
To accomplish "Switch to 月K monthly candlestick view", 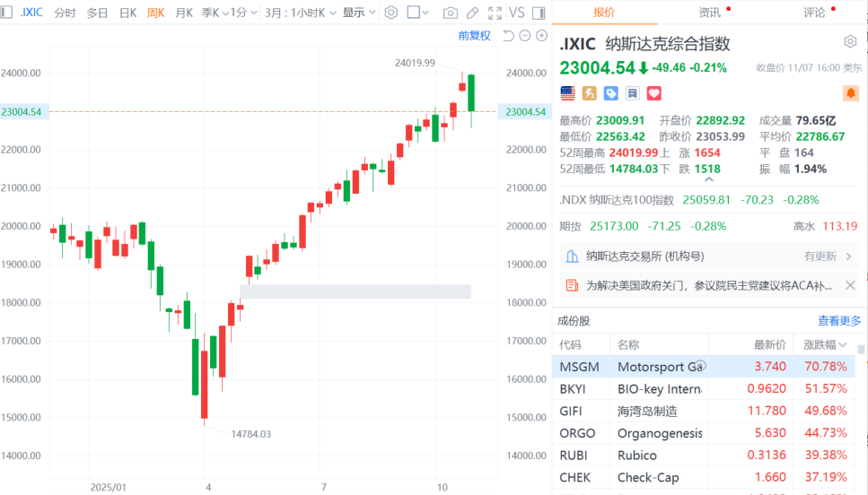I will click(184, 13).
